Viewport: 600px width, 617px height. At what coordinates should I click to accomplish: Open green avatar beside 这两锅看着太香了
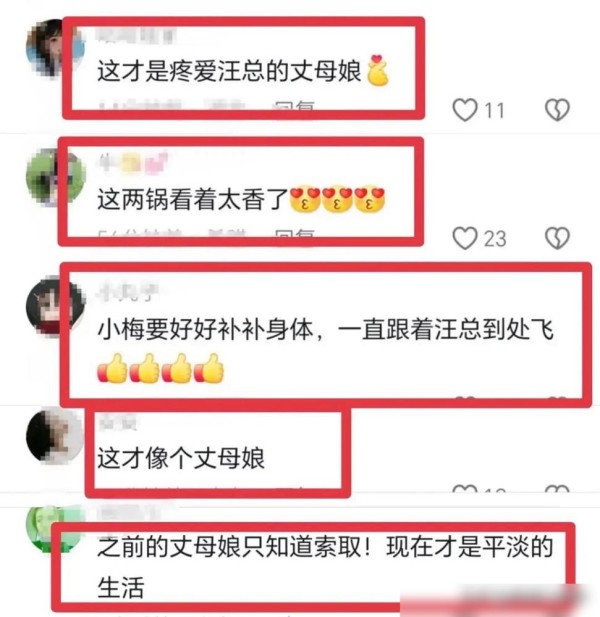pyautogui.click(x=53, y=176)
